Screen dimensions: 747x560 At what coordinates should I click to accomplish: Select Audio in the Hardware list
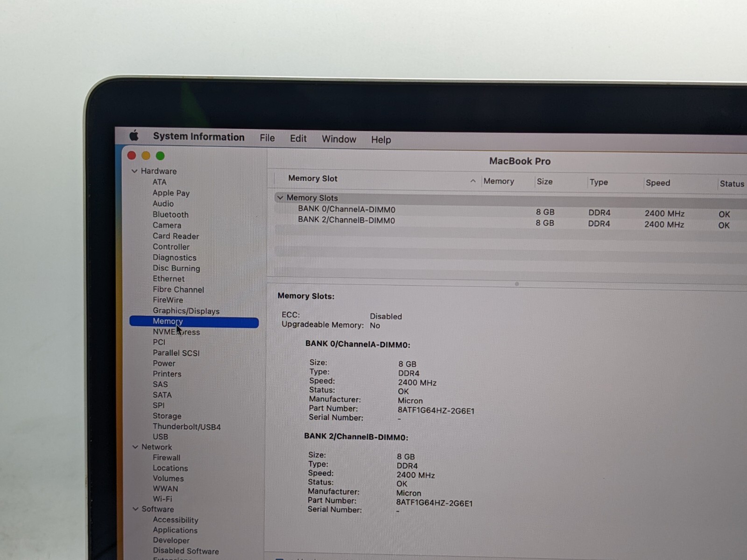click(x=163, y=203)
